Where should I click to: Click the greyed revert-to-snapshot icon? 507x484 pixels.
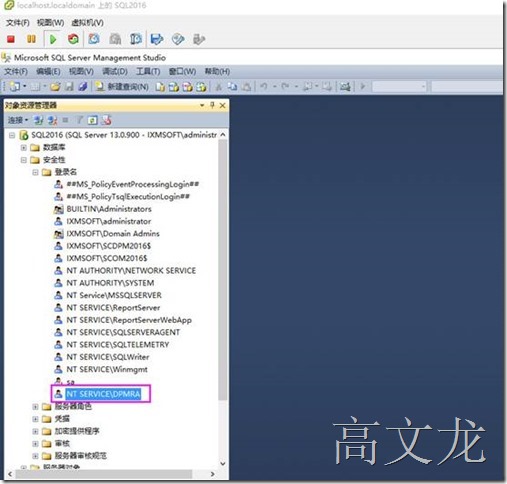click(x=115, y=39)
